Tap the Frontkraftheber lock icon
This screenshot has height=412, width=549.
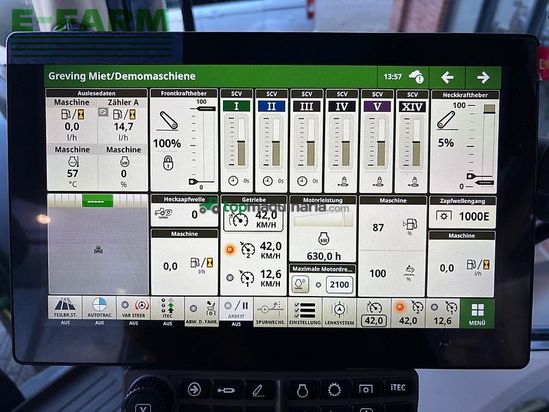[x=168, y=163]
